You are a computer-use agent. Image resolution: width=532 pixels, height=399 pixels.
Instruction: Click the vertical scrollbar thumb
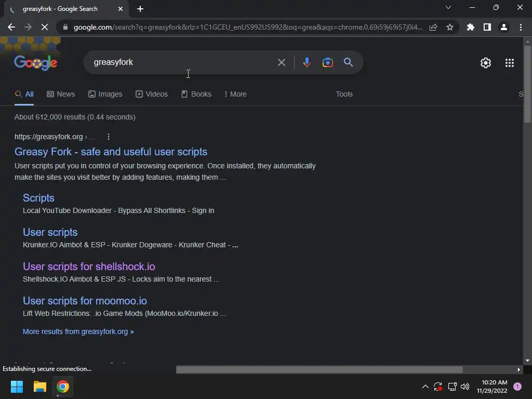527,84
